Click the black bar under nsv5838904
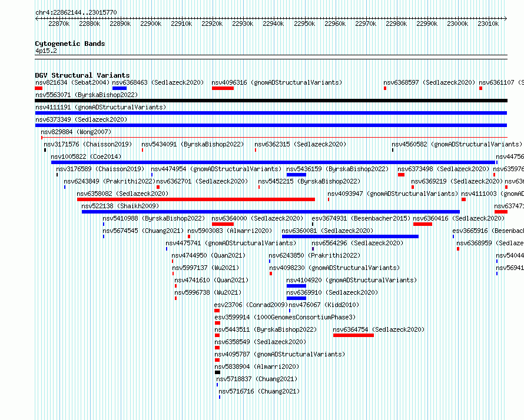This screenshot has width=524, height=420. tap(218, 372)
